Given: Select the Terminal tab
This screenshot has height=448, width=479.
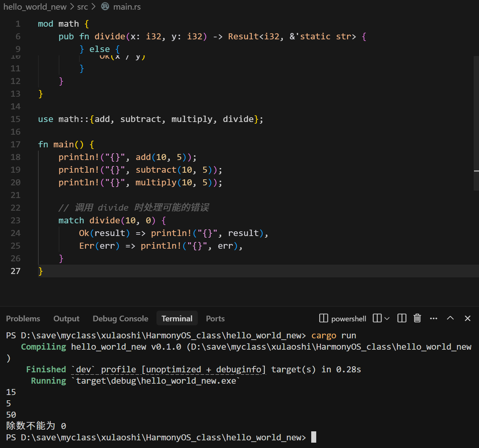Looking at the screenshot, I should click(x=177, y=319).
